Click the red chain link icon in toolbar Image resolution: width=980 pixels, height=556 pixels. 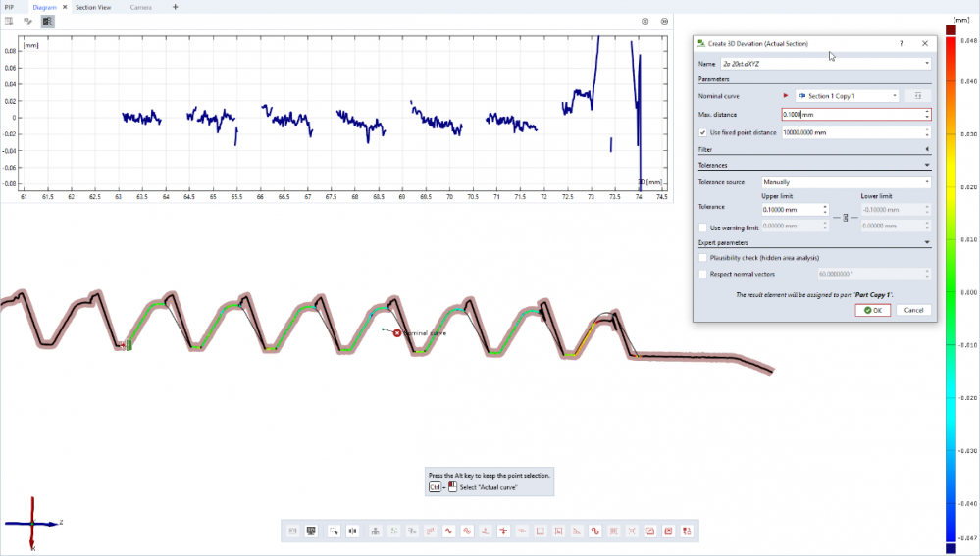tap(594, 531)
